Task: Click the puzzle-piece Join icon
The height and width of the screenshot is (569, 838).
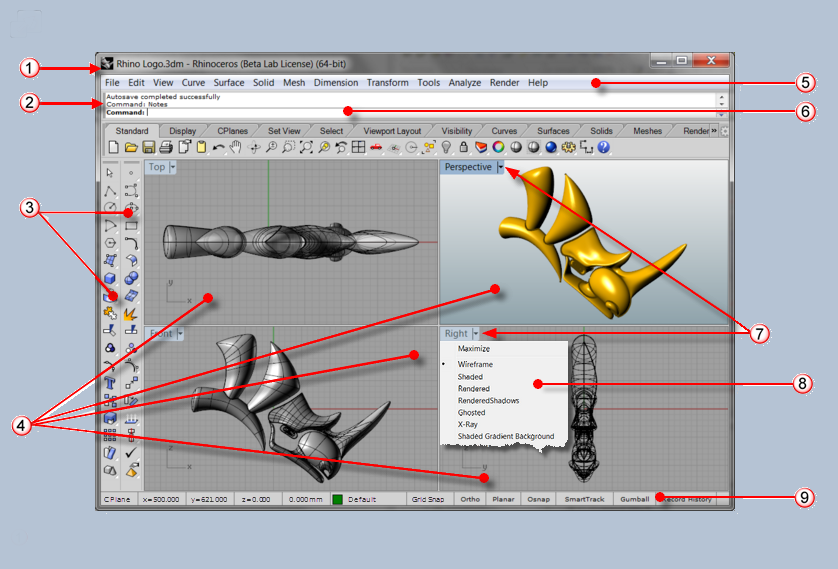Action: tap(110, 313)
